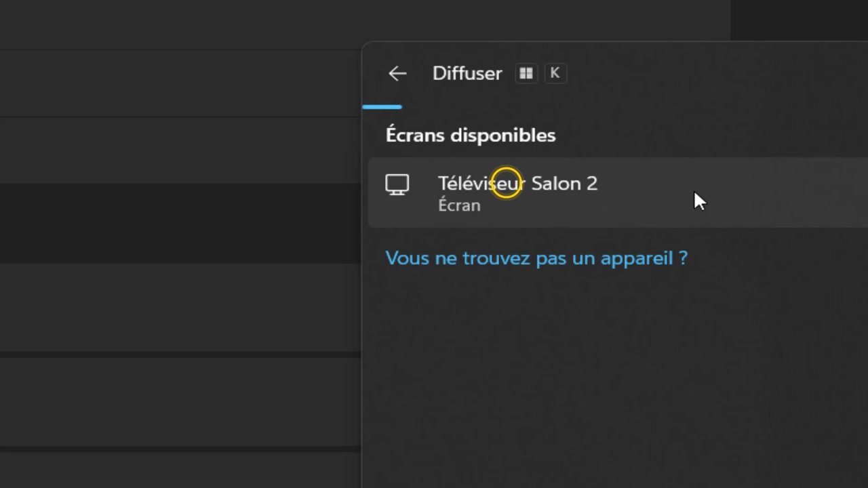Click the 'Diffuser' panel title
Image resolution: width=868 pixels, height=488 pixels.
pyautogui.click(x=467, y=73)
